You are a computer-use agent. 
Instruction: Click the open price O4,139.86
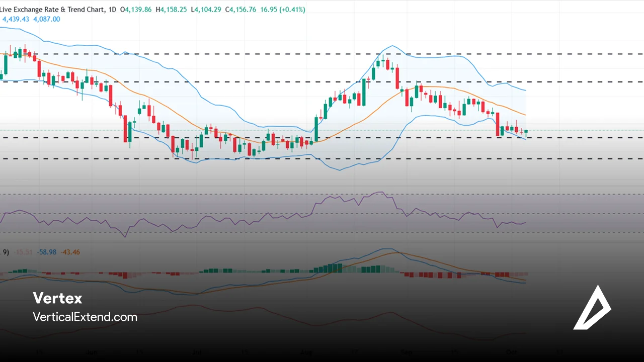(136, 10)
